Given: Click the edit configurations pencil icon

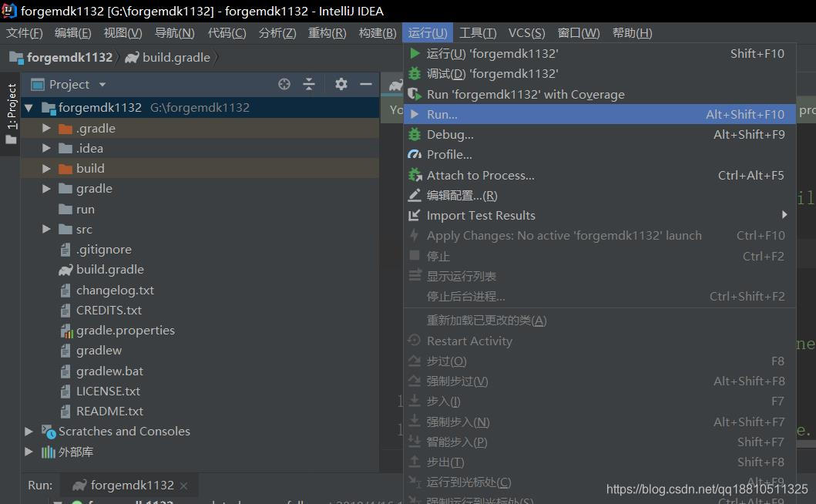Looking at the screenshot, I should click(415, 195).
